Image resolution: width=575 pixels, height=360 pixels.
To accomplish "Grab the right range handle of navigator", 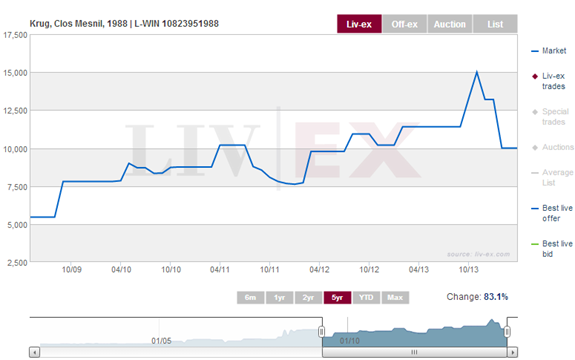I will point(507,332).
